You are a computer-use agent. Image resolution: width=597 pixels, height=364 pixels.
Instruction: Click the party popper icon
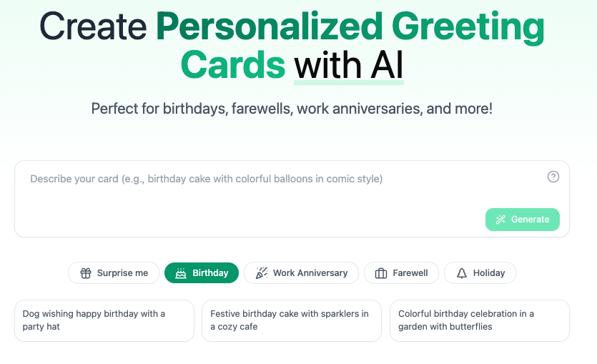tap(262, 272)
